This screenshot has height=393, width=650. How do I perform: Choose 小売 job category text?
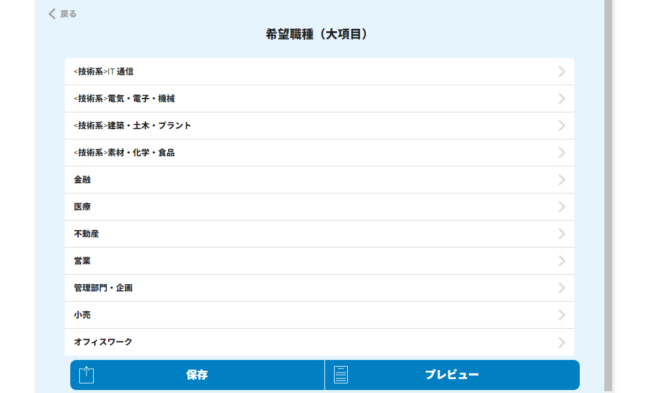tap(82, 315)
